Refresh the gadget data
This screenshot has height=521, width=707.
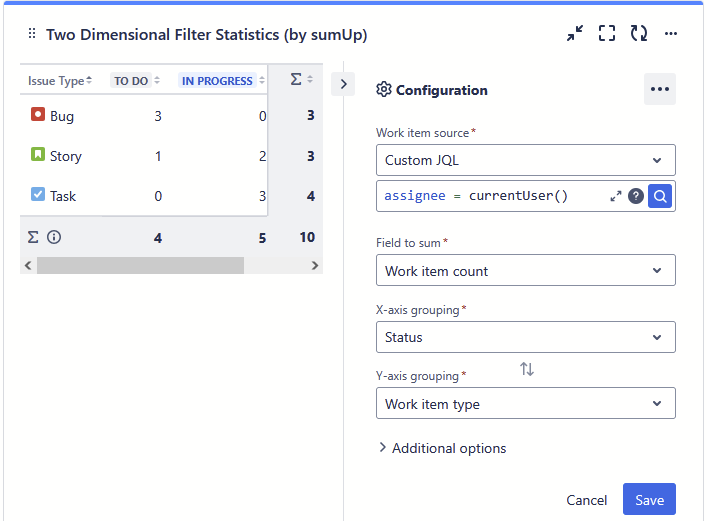[639, 34]
